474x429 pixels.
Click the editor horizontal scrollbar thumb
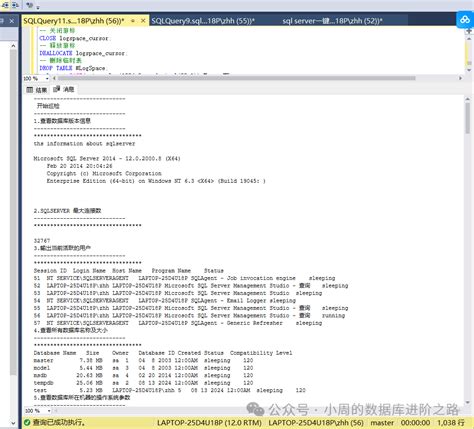(237, 78)
